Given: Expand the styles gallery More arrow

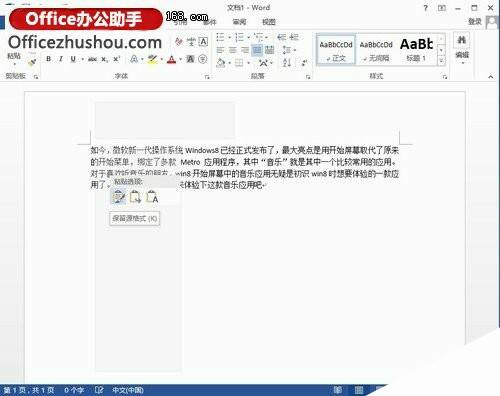Looking at the screenshot, I should tap(441, 60).
